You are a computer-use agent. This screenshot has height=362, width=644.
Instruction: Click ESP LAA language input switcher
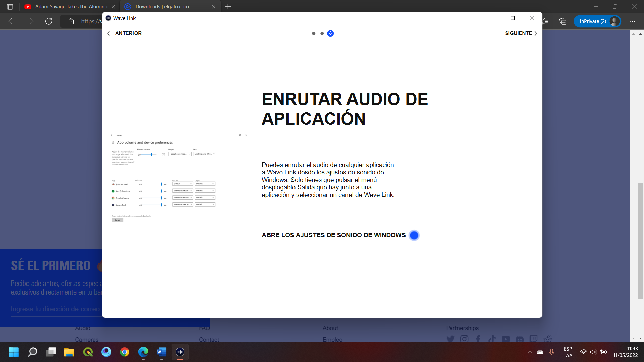568,352
